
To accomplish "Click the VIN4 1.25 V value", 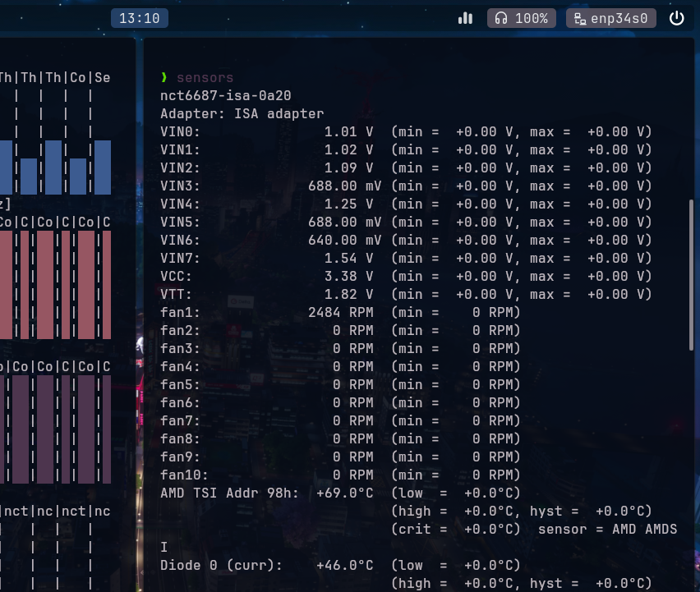I will click(348, 204).
